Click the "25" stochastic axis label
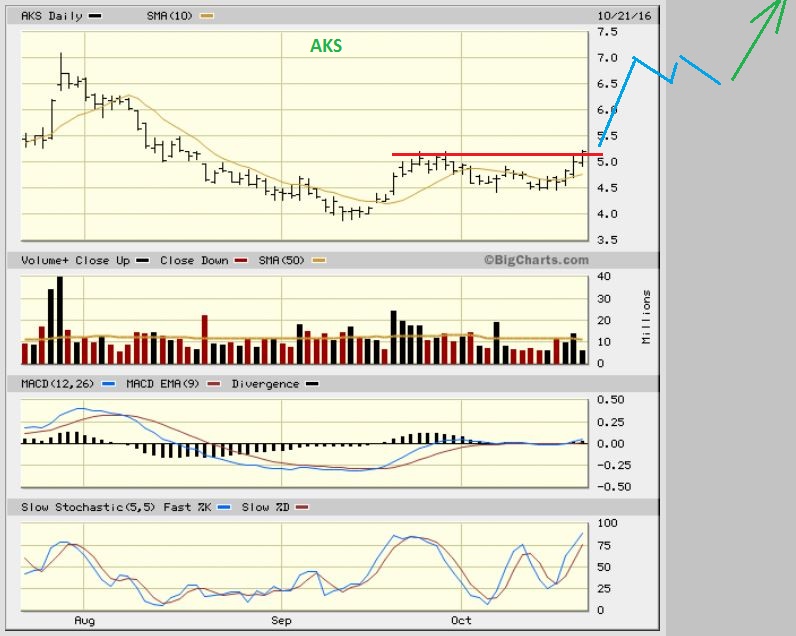 [x=604, y=589]
